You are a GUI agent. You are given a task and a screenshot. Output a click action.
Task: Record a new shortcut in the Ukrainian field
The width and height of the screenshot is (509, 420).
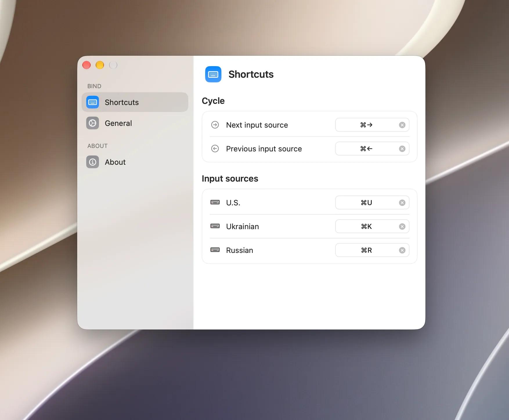point(372,226)
